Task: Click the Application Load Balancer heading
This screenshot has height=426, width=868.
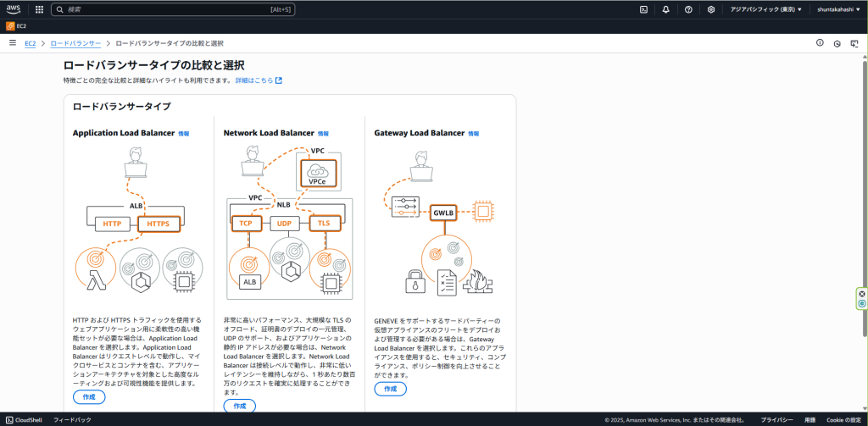Action: click(x=124, y=133)
